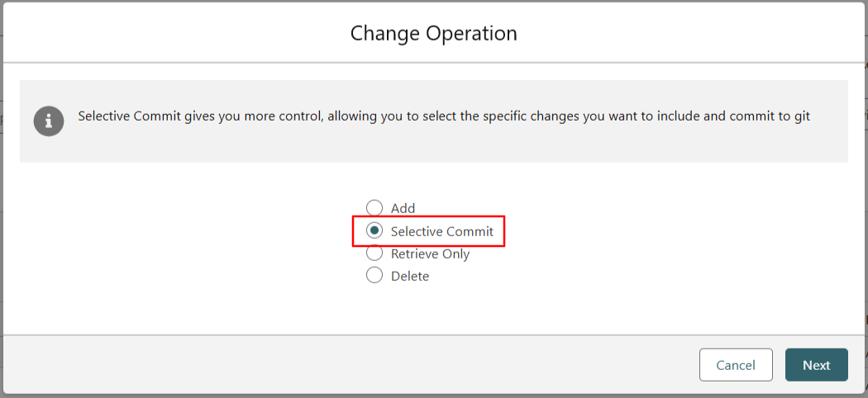Screen dimensions: 868x398
Task: Click the "Change Operation" dialog title
Action: (x=433, y=33)
